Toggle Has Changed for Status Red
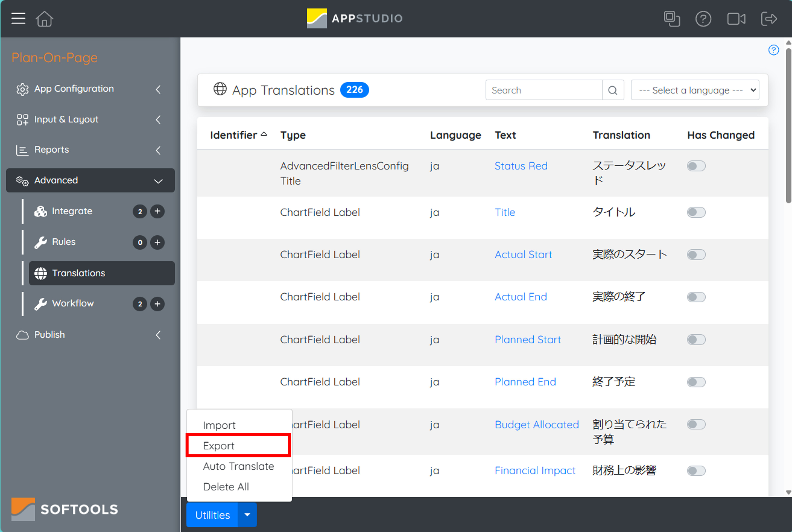The image size is (792, 532). coord(696,166)
